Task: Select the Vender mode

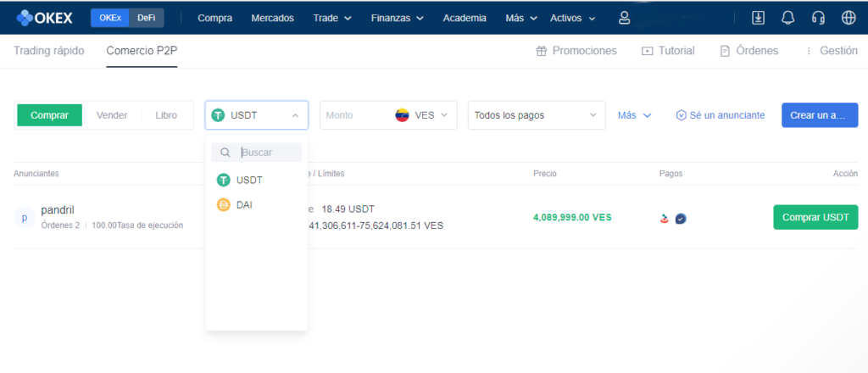Action: (x=112, y=115)
